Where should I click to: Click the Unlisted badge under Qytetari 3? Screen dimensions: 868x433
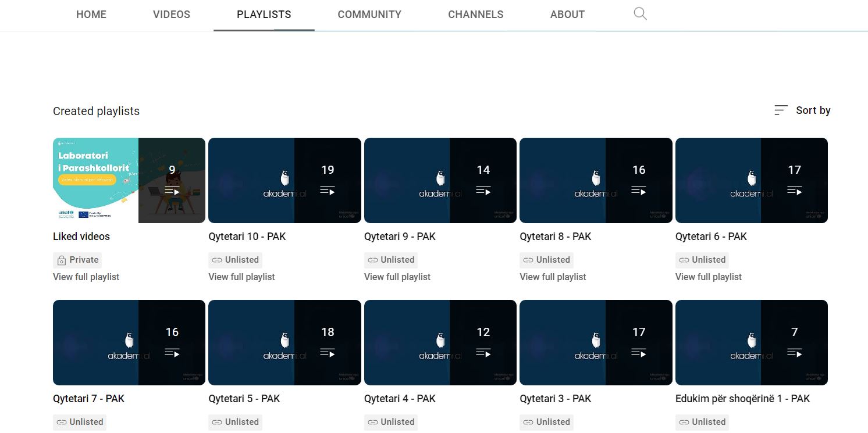546,422
